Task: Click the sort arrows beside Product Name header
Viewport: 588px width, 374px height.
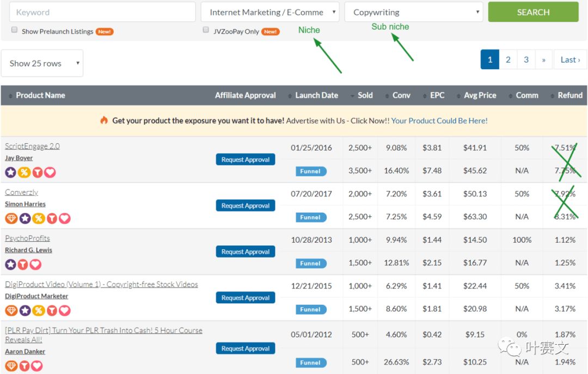Action: 10,96
